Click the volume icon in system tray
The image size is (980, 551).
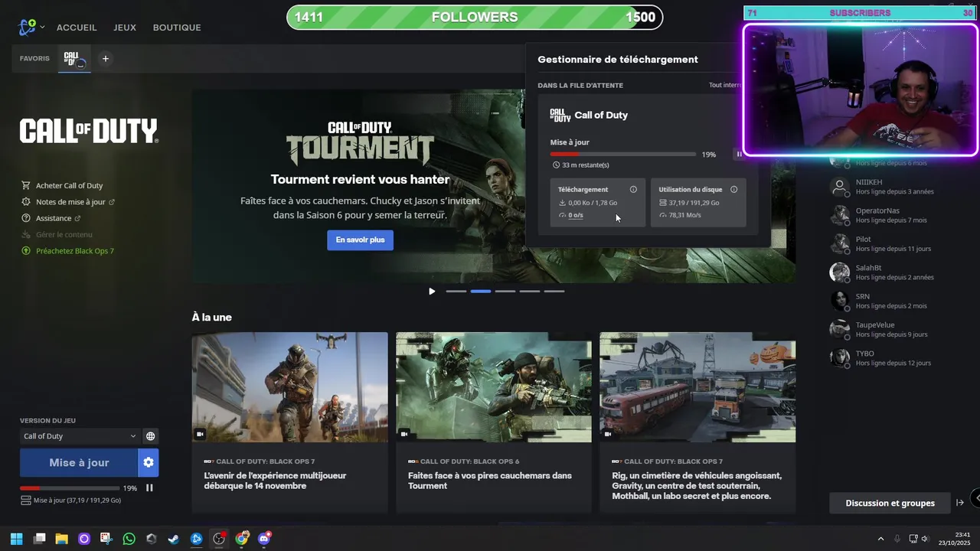925,539
